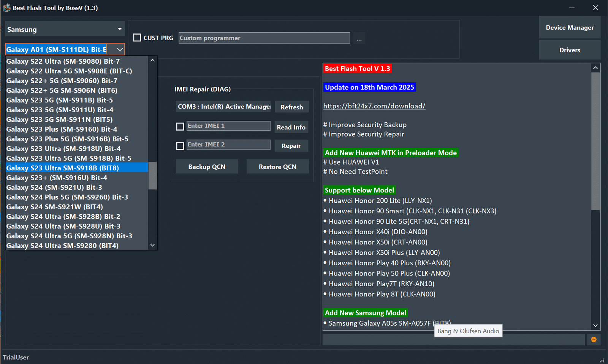Choose Galaxy S24 SM-S921W (BIT4)
This screenshot has height=364, width=608.
(x=77, y=207)
